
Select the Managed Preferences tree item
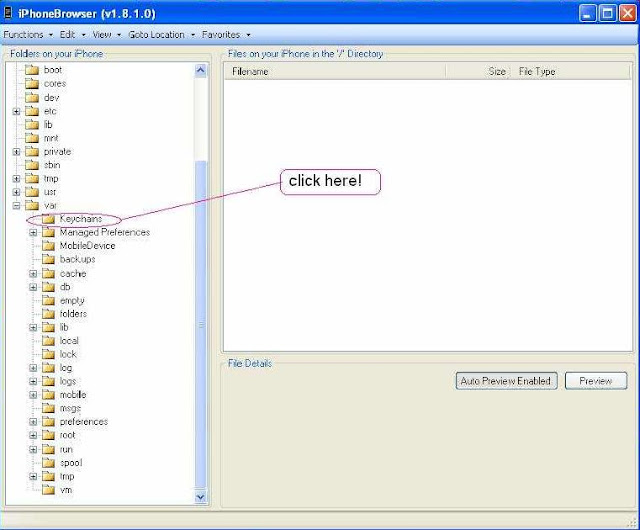[x=105, y=232]
